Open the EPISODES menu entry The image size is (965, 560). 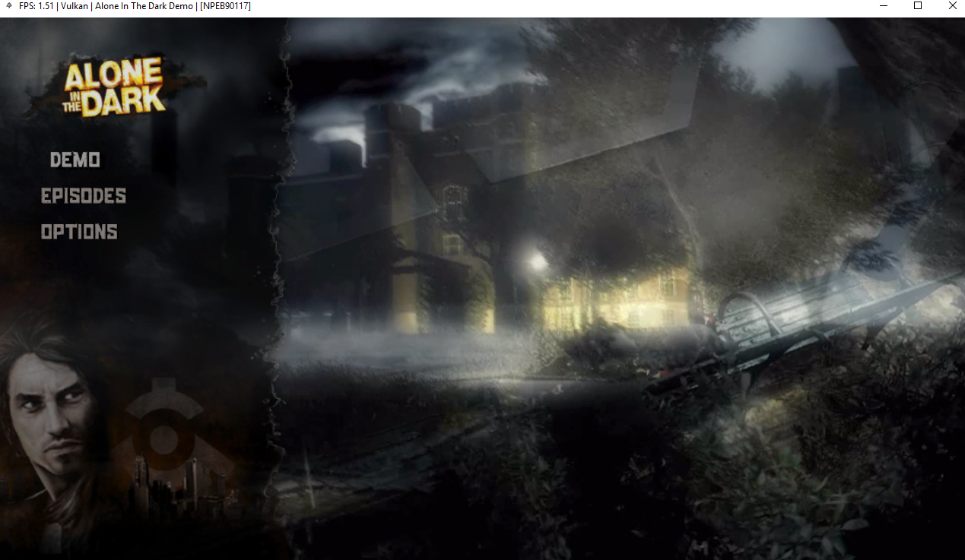pos(84,196)
